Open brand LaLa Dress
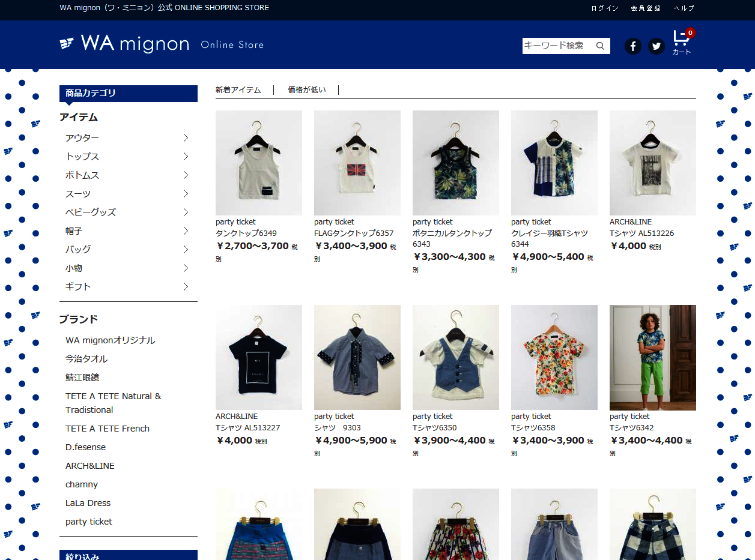The height and width of the screenshot is (560, 755). (88, 503)
